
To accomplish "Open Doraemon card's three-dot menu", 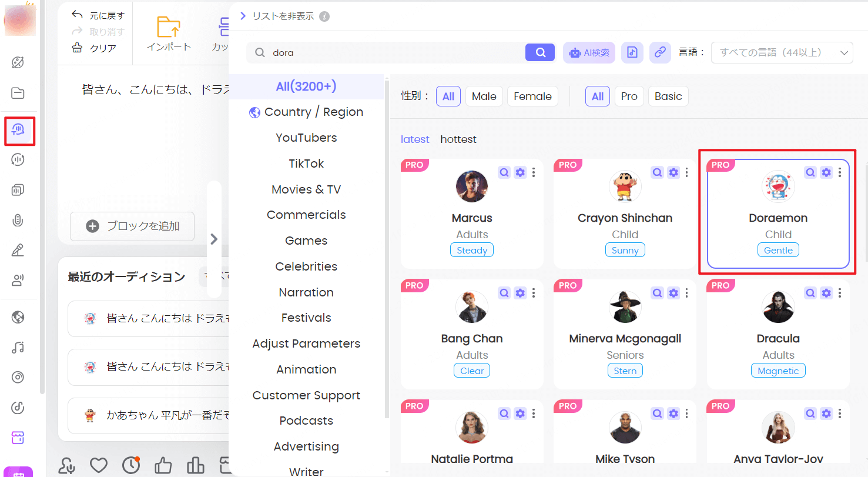I will (840, 172).
